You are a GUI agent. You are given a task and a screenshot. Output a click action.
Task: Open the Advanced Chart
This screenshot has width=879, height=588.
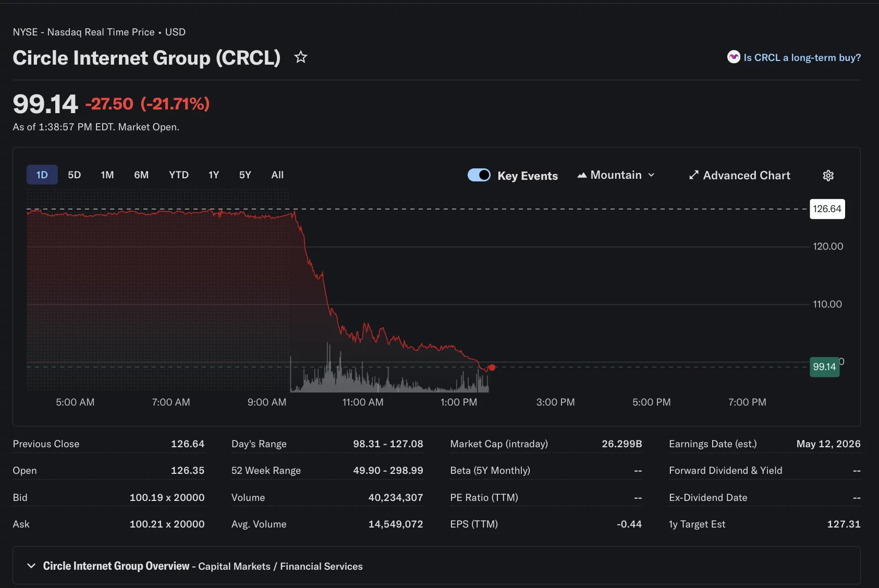click(747, 175)
